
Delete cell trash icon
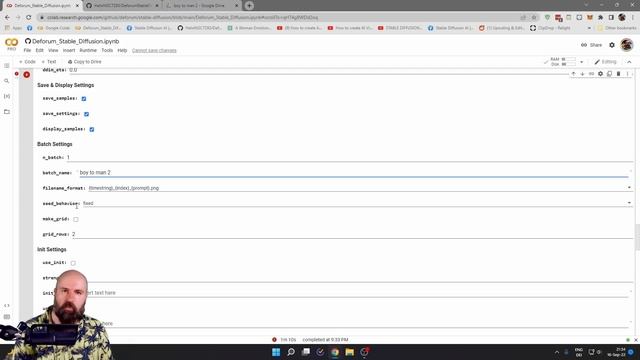(x=618, y=74)
